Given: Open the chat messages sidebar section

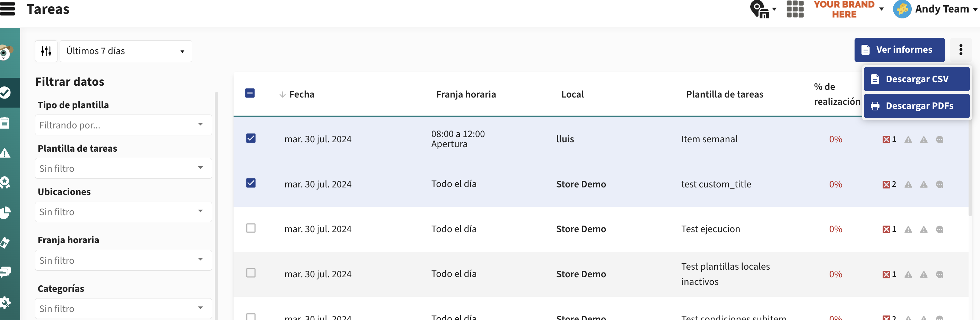Looking at the screenshot, I should 5,272.
